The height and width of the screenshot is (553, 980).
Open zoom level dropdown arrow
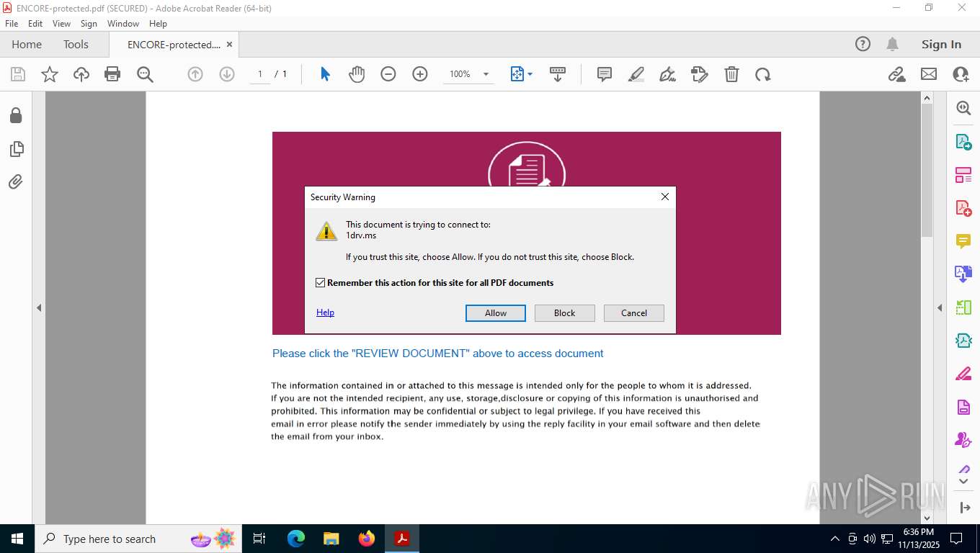coord(486,74)
